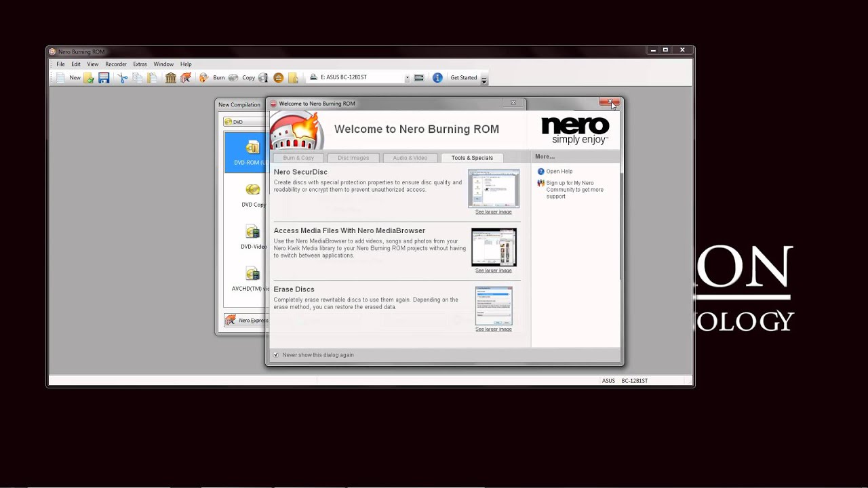This screenshot has height=488, width=868.
Task: Open the Extras menu
Action: [x=140, y=64]
